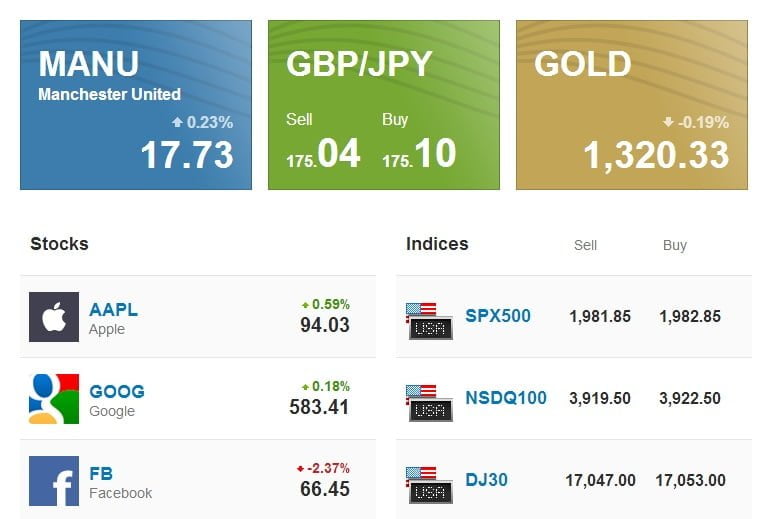Click the GOLD down-arrow change indicator
The image size is (773, 519).
[x=669, y=123]
